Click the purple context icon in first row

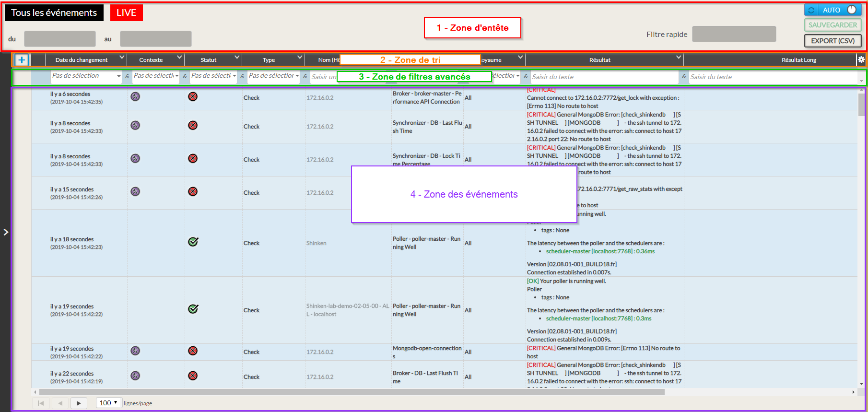135,97
